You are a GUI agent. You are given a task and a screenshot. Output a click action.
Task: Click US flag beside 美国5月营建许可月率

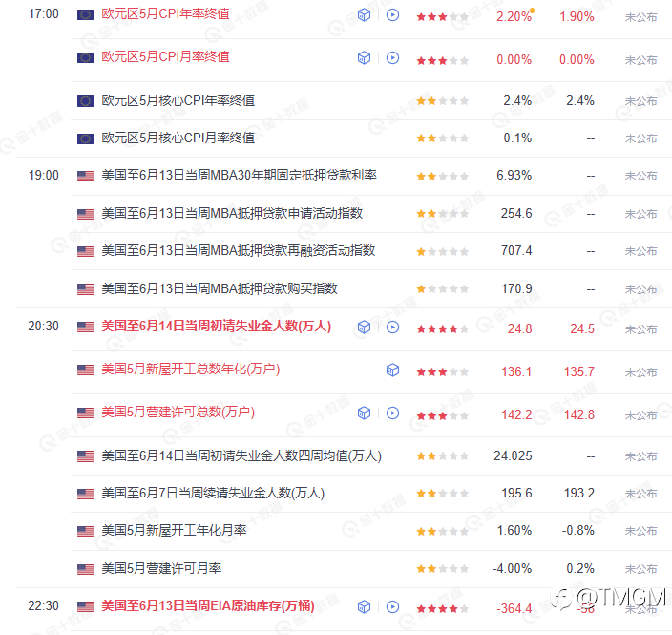[x=85, y=569]
